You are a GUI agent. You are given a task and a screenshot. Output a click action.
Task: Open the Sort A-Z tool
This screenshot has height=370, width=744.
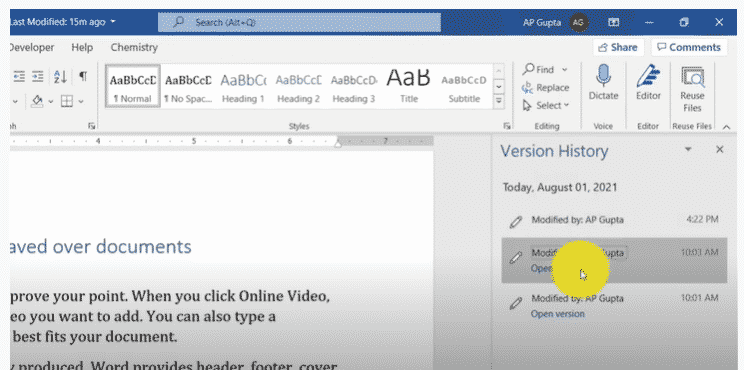(x=61, y=76)
